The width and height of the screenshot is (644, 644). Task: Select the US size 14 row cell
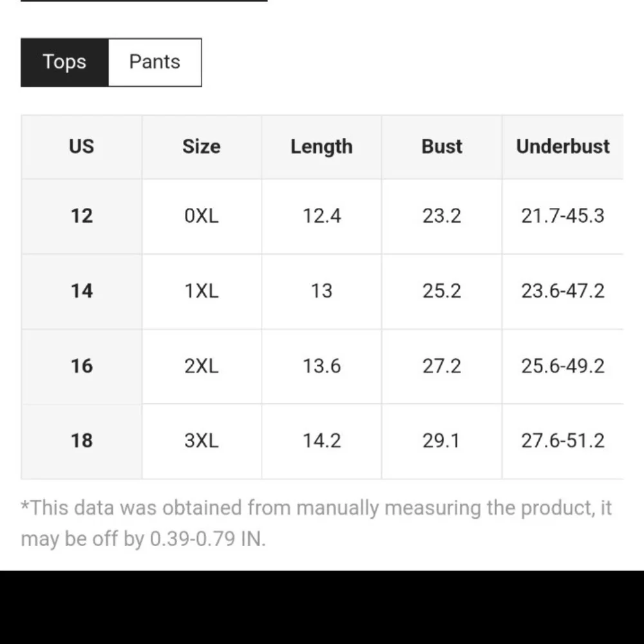82,291
